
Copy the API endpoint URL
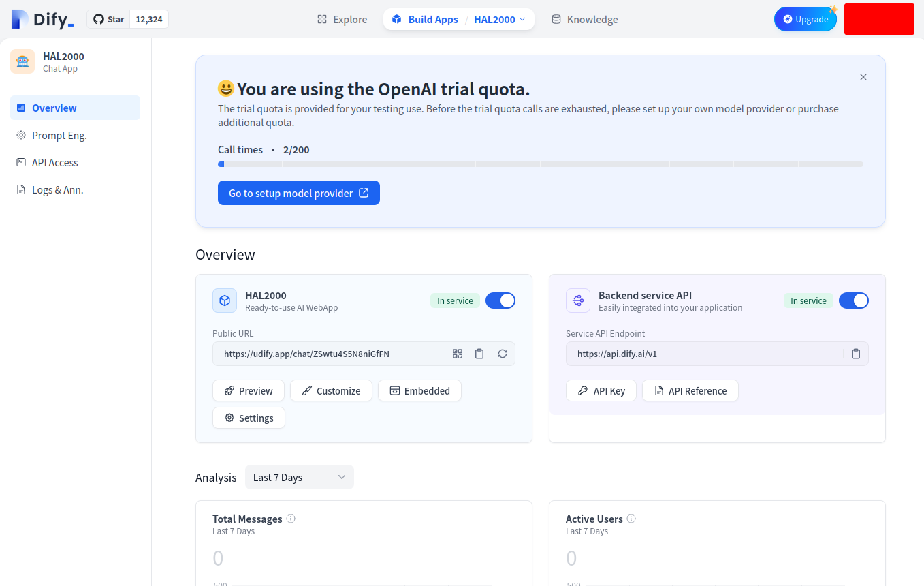[x=856, y=354]
